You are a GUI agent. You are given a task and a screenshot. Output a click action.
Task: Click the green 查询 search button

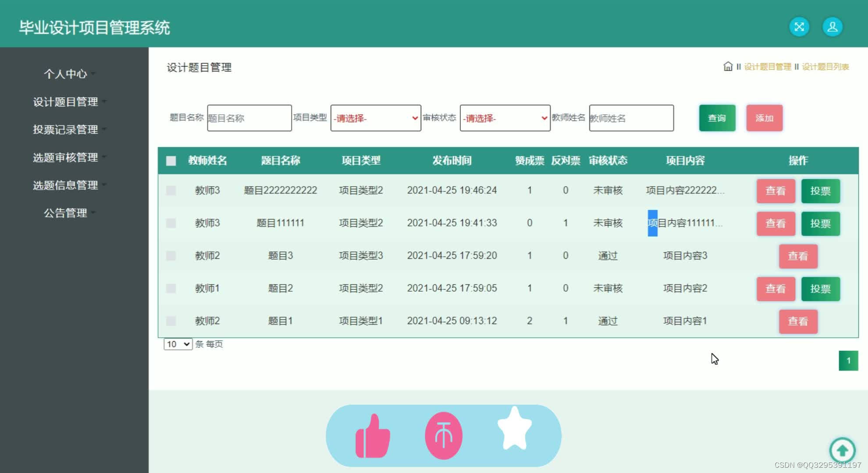pyautogui.click(x=717, y=118)
